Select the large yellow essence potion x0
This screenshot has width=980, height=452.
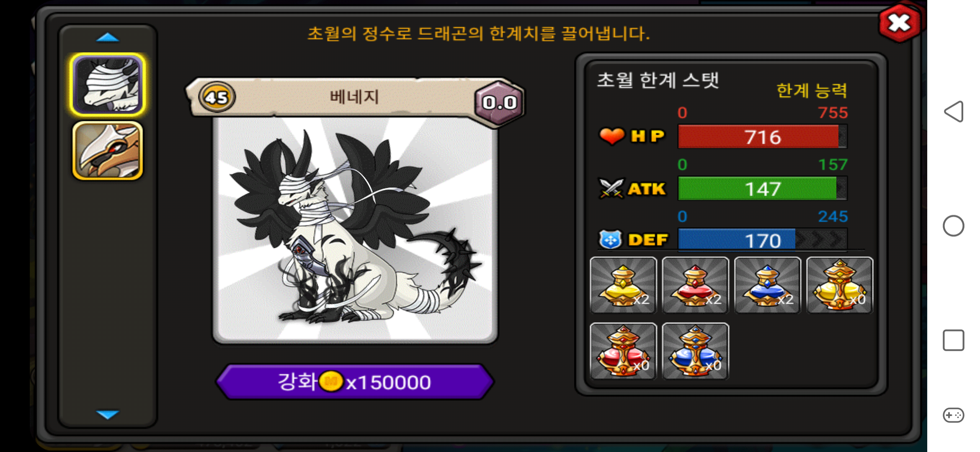(x=840, y=285)
